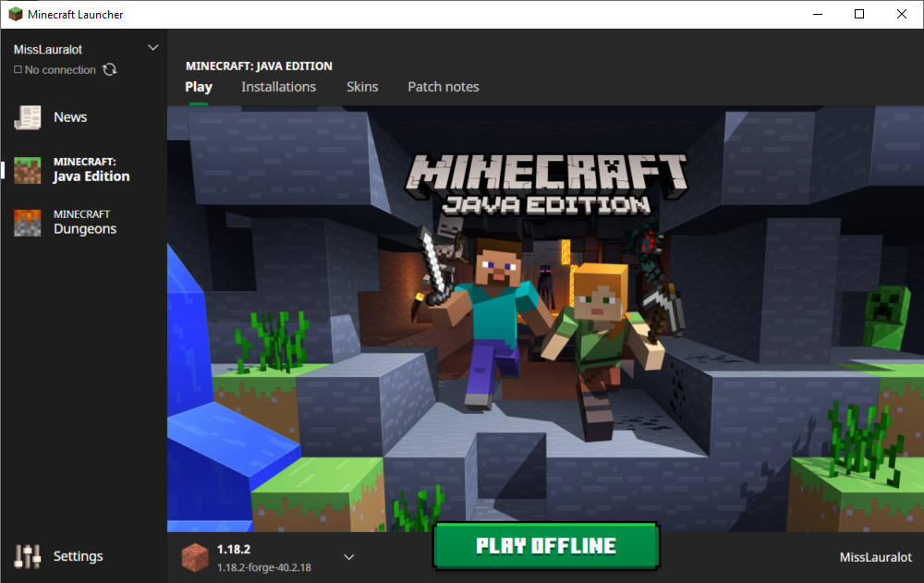924x583 pixels.
Task: Select the Play tab
Action: coord(199,87)
